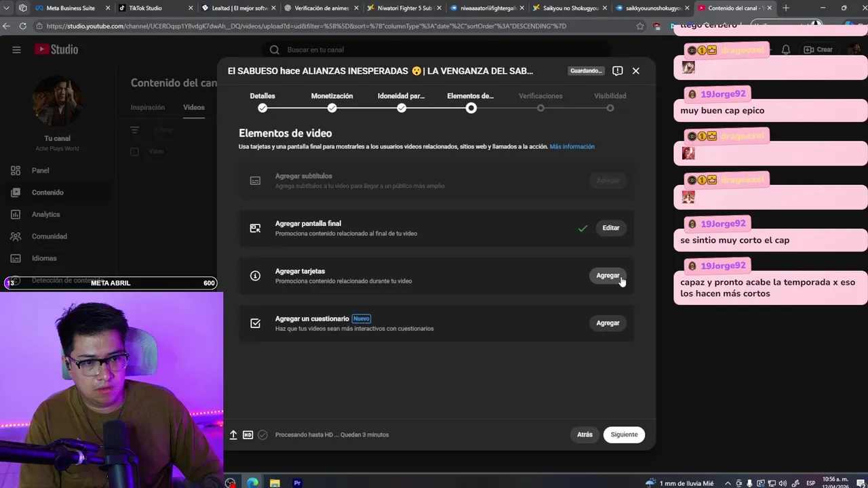Image resolution: width=868 pixels, height=488 pixels.
Task: Click the info icon beside Agregar tarjetas
Action: coord(255,276)
